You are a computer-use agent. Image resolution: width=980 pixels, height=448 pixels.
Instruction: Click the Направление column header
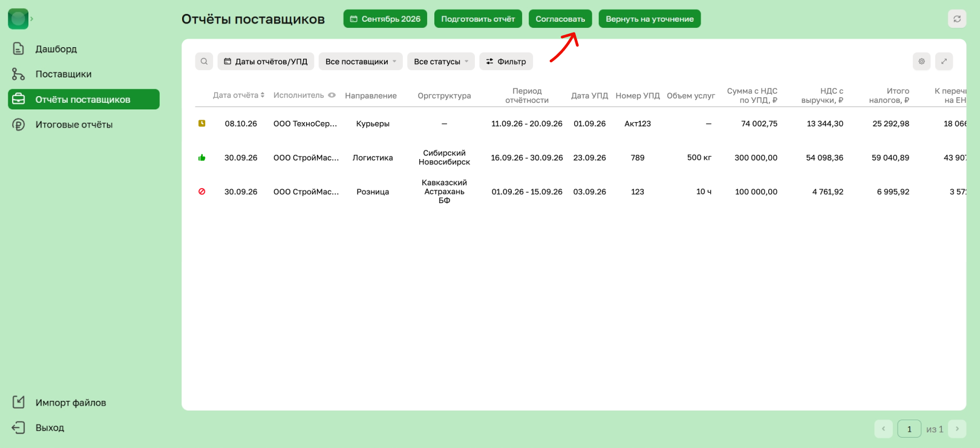(371, 96)
